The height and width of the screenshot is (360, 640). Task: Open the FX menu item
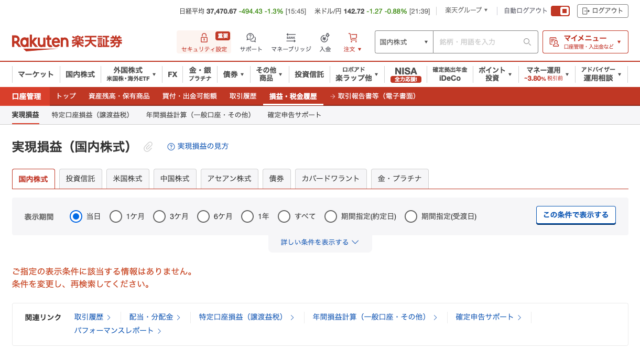pos(172,74)
